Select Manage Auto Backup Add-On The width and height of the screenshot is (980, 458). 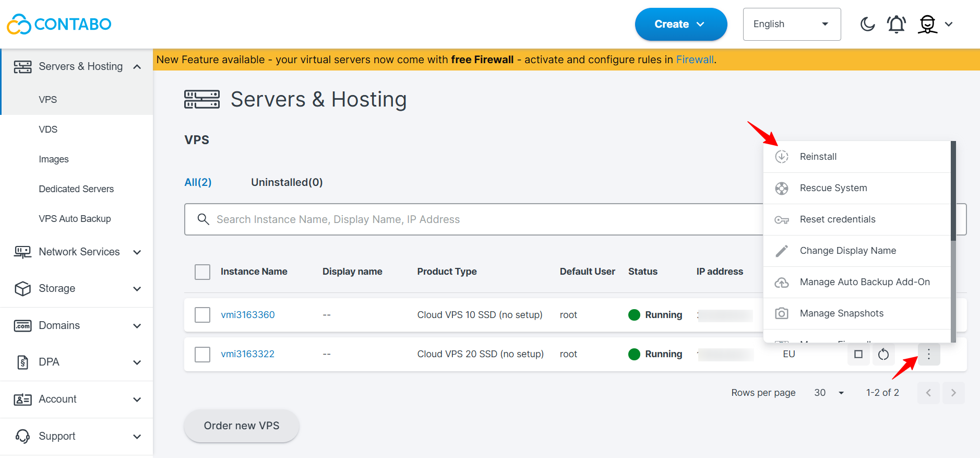(x=857, y=282)
